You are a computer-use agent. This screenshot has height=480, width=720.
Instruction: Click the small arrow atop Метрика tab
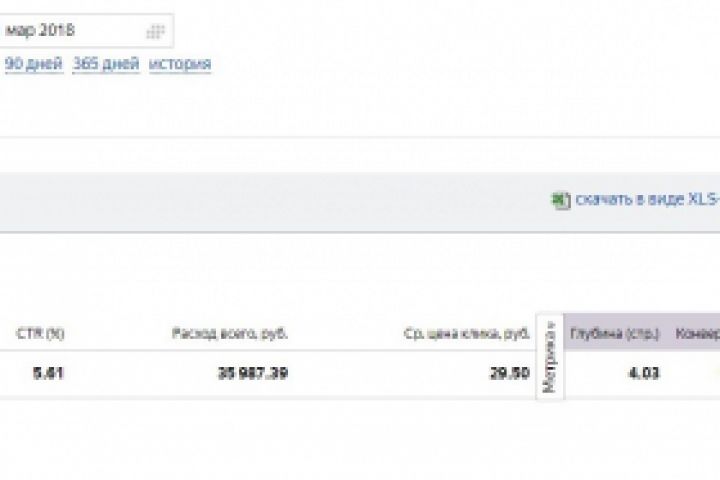coord(552,324)
